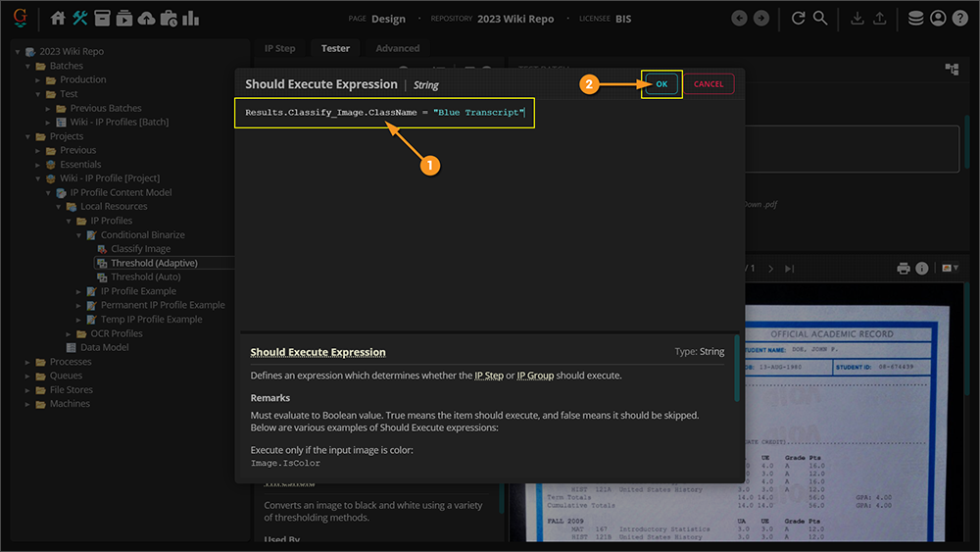
Task: Open the help question mark icon
Action: (x=960, y=18)
